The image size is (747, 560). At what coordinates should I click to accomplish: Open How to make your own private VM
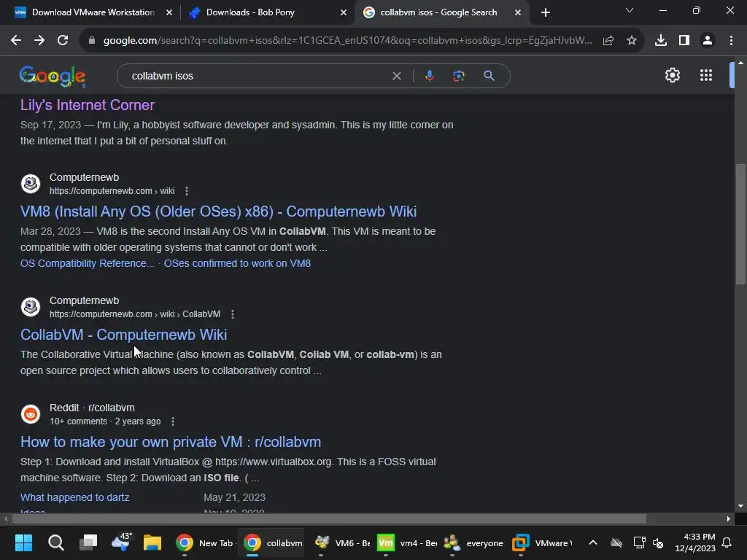171,442
